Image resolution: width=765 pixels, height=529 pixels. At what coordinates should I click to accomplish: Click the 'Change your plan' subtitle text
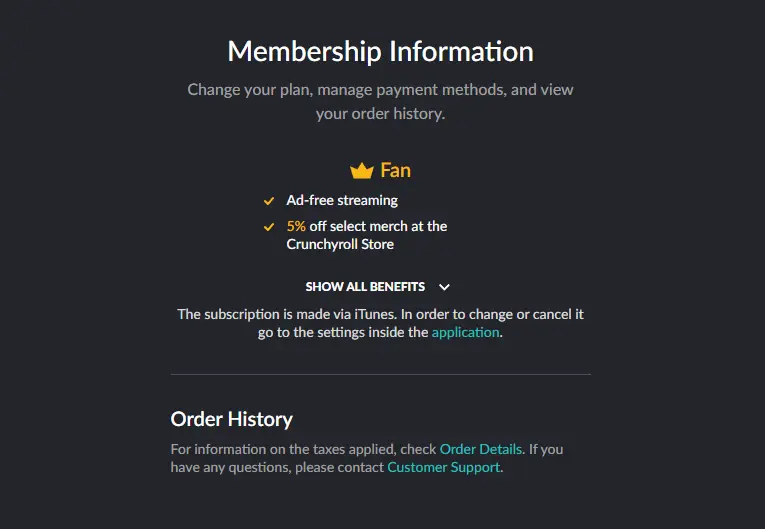point(381,90)
